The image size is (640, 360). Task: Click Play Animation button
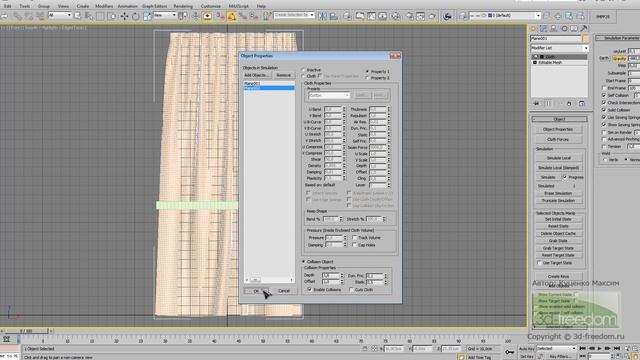click(x=599, y=349)
